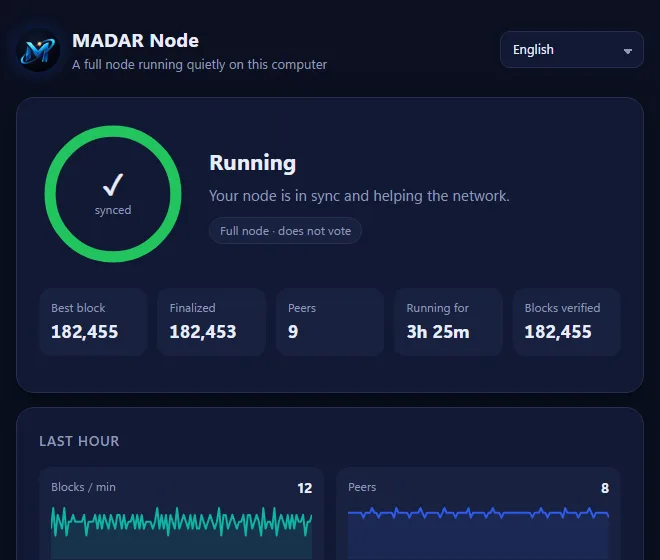The height and width of the screenshot is (560, 660).
Task: Select the Peers count card showing 9
Action: click(x=330, y=322)
